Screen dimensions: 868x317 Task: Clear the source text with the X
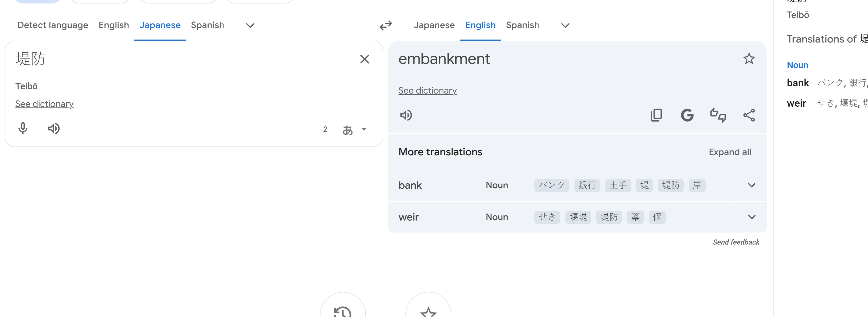365,59
